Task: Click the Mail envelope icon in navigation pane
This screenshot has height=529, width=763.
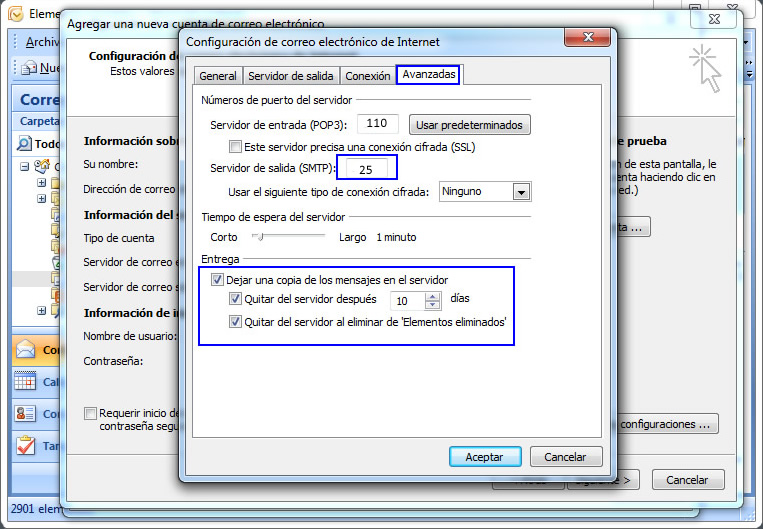Action: click(25, 350)
